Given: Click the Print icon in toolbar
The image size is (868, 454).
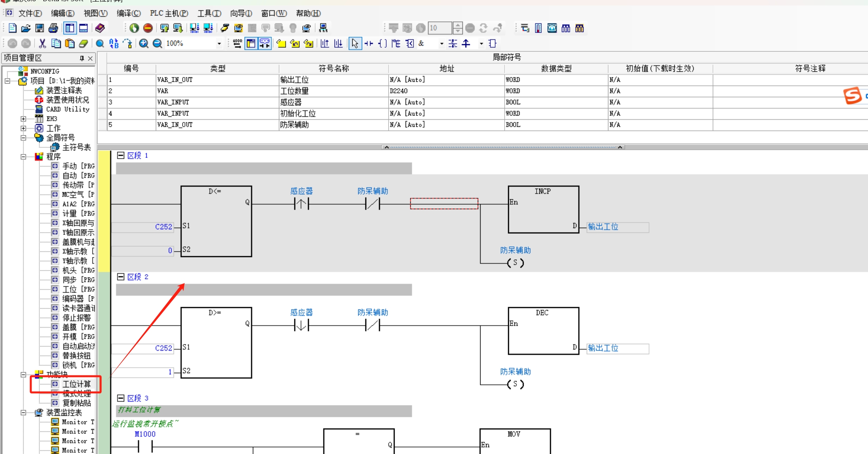Looking at the screenshot, I should click(53, 28).
